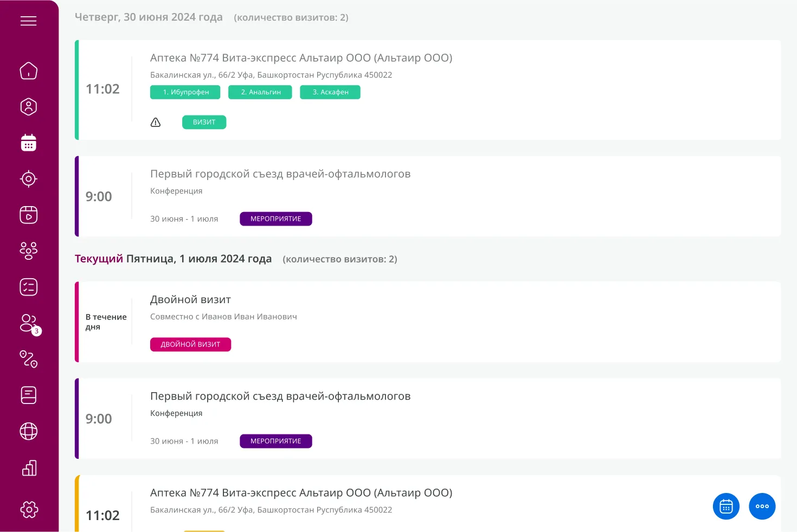Open user profile hexagon icon in sidebar
The height and width of the screenshot is (532, 797).
(28, 107)
